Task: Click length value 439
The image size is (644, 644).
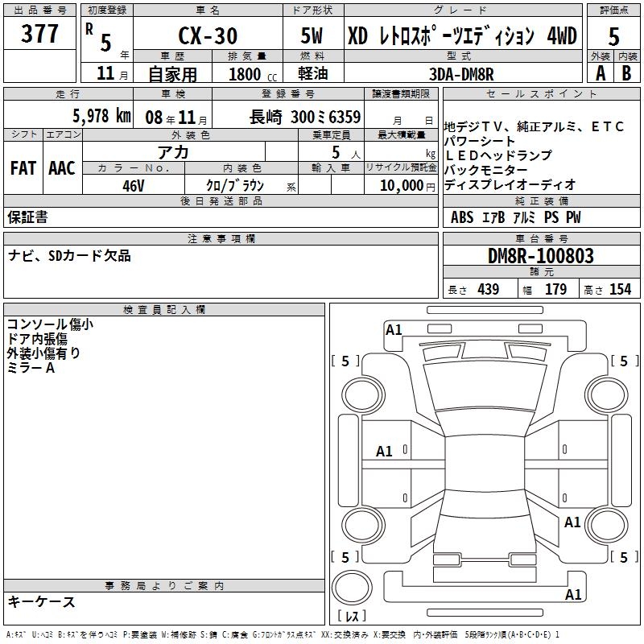Action: click(488, 289)
